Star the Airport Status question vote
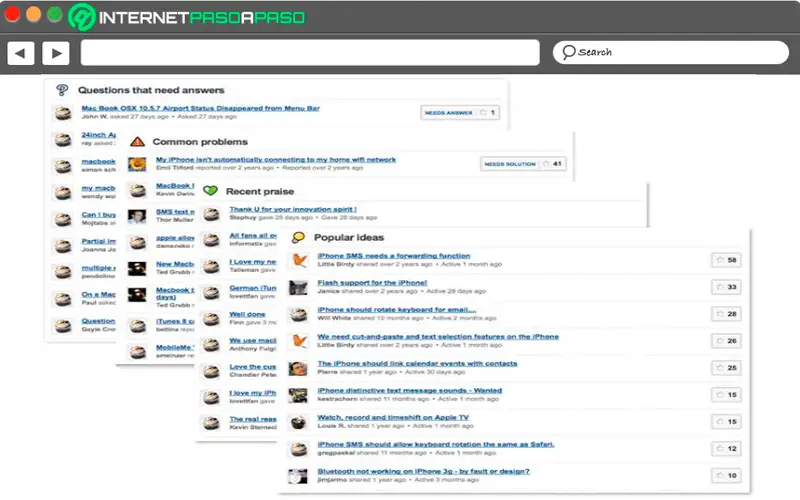The height and width of the screenshot is (500, 800). pos(483,112)
